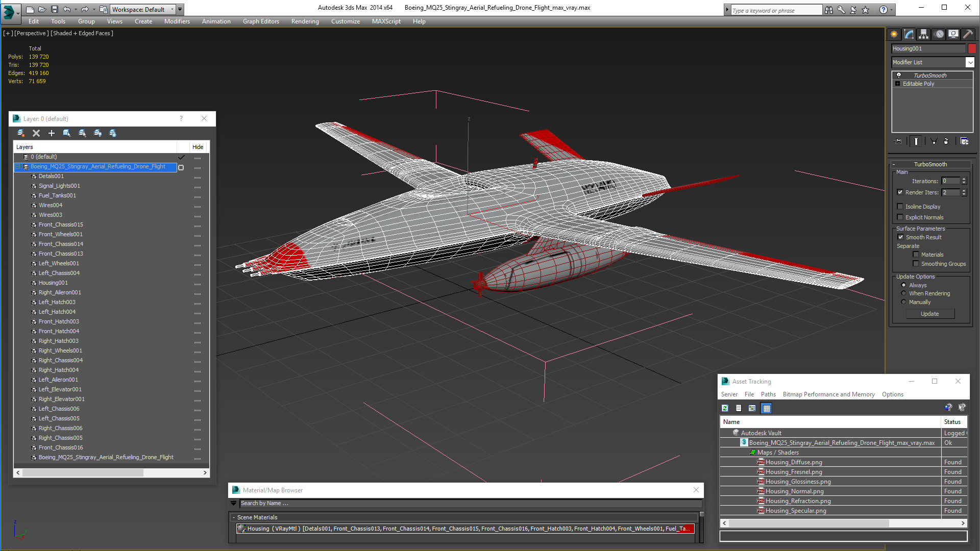Open the Redo history dropdown arrow
Viewport: 980px width, 551px height.
click(94, 9)
